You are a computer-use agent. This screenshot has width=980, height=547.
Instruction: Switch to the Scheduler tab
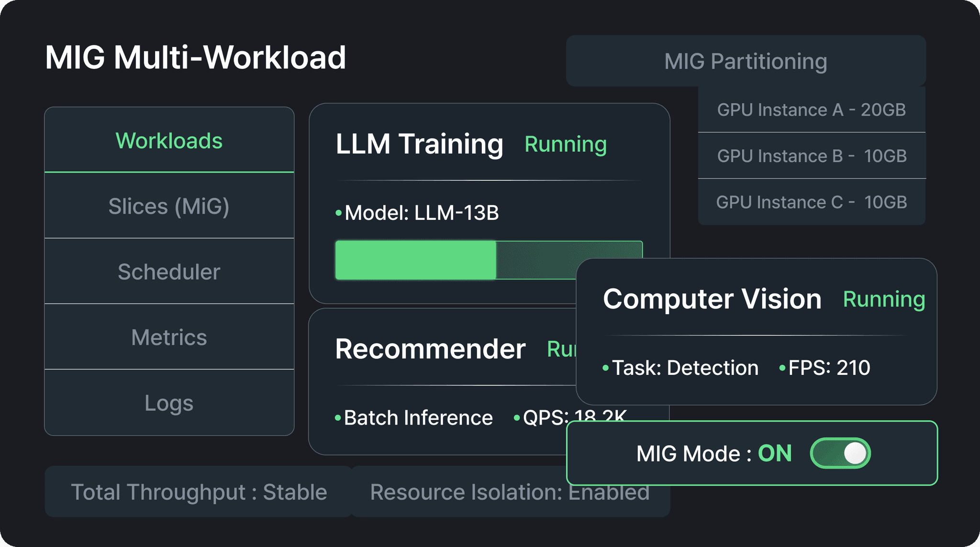coord(169,272)
